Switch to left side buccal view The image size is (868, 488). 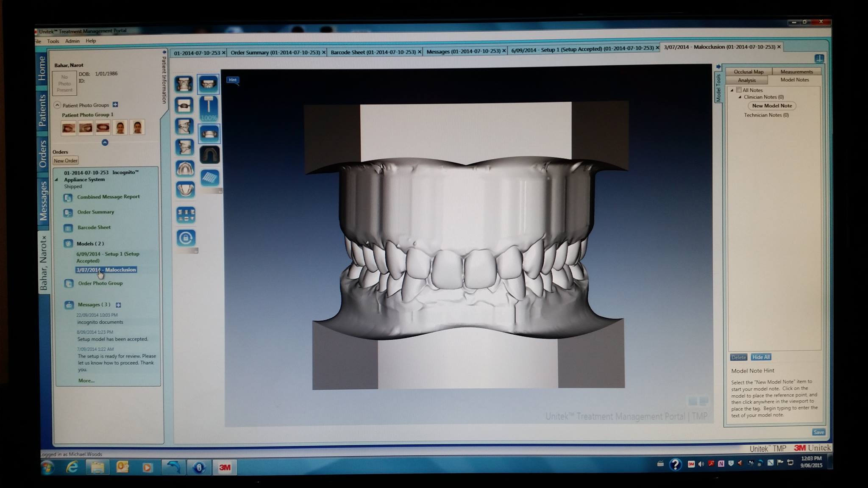[184, 147]
